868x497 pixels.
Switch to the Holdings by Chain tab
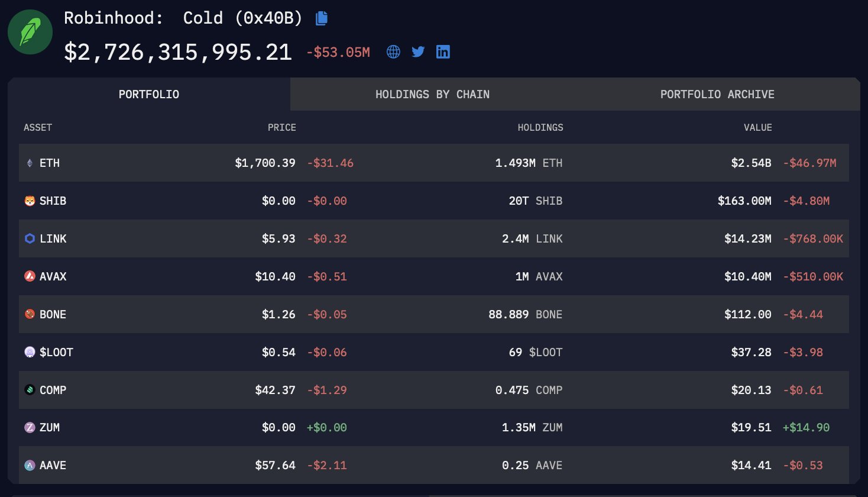(433, 94)
